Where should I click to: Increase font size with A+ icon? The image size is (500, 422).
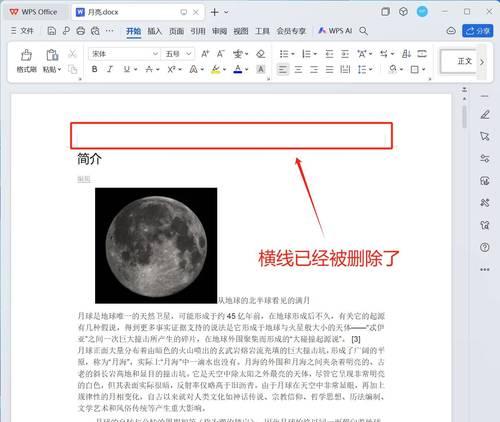(x=205, y=54)
